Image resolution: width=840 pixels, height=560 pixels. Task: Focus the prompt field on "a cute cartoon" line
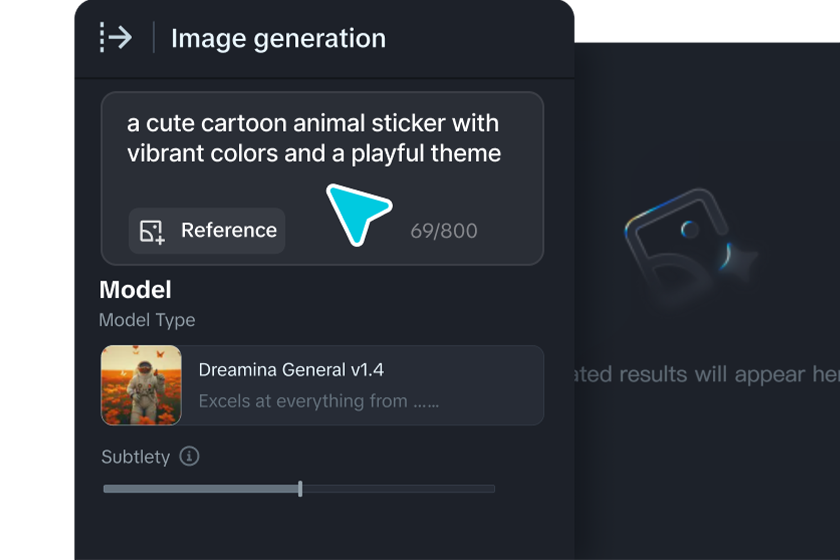[x=312, y=123]
